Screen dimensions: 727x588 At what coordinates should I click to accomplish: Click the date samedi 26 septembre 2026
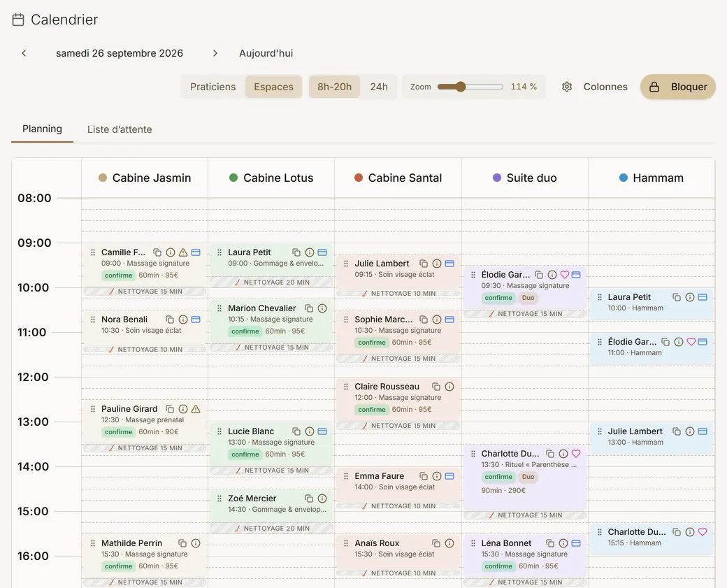tap(120, 53)
